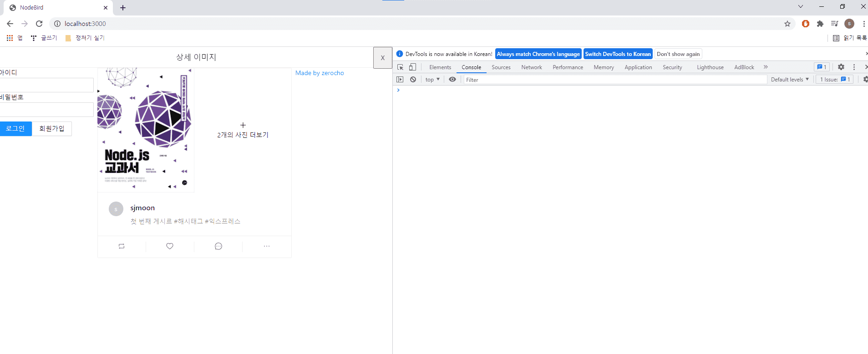This screenshot has width=868, height=354.
Task: Open the DevTools customize menu (three dots)
Action: [x=854, y=67]
